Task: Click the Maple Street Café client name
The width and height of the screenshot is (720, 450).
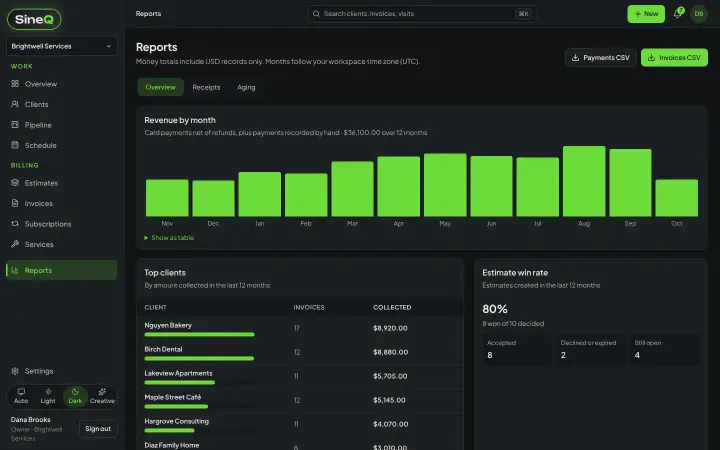Action: (x=173, y=397)
